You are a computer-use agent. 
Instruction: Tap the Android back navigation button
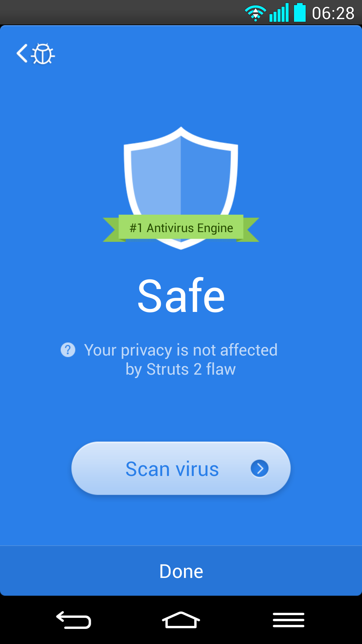[74, 620]
